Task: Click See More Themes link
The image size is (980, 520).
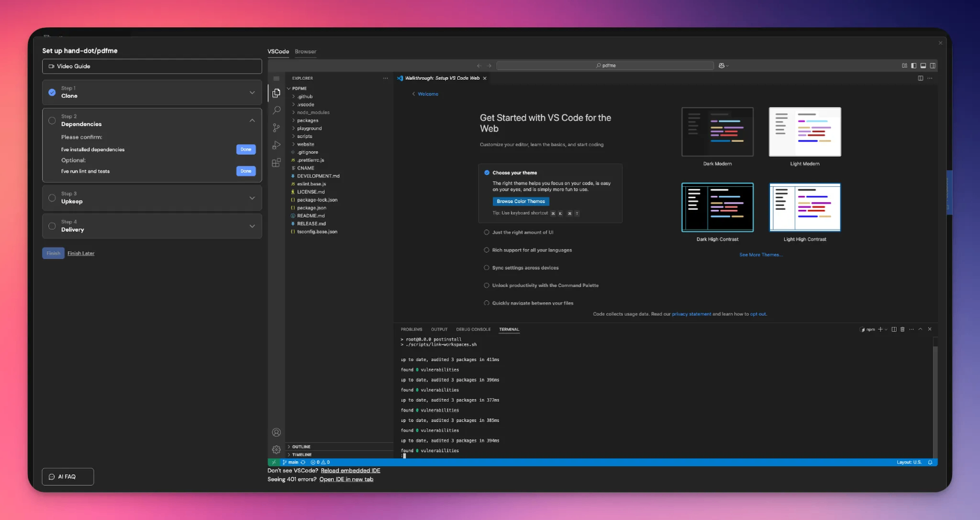Action: [x=761, y=255]
